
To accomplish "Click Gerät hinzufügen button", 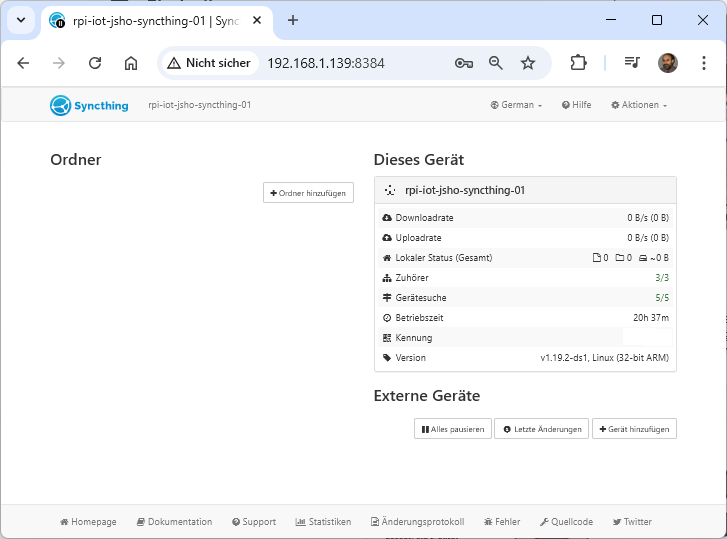I will [x=634, y=429].
